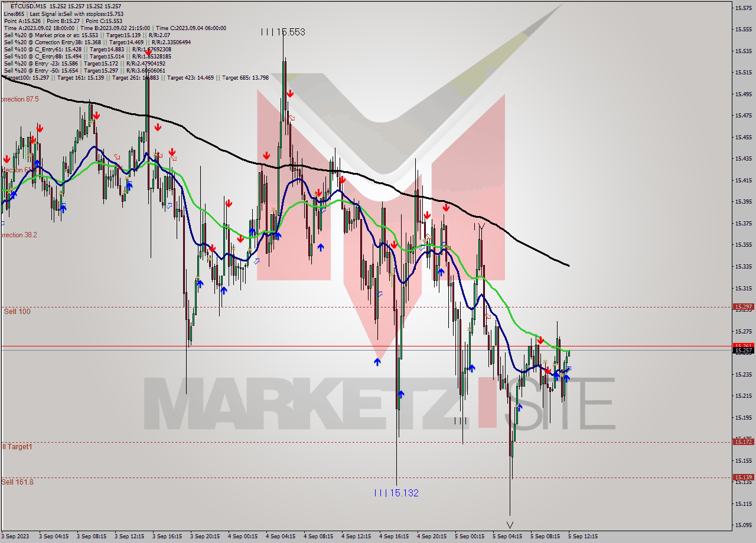Screen dimensions: 756x543
Task: Click 15.115 on the price scale
Action: click(x=743, y=503)
